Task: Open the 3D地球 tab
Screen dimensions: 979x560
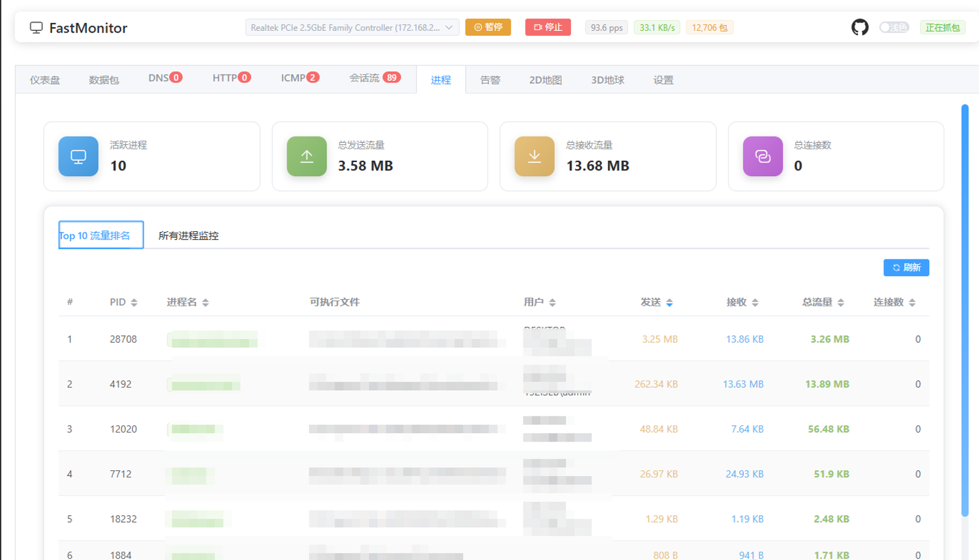Action: (x=607, y=80)
